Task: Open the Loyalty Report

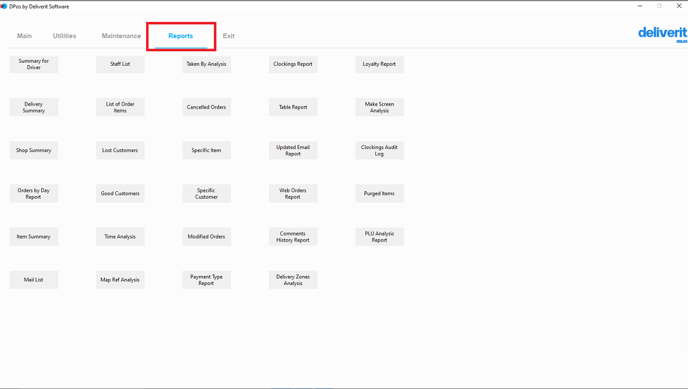Action: click(380, 64)
